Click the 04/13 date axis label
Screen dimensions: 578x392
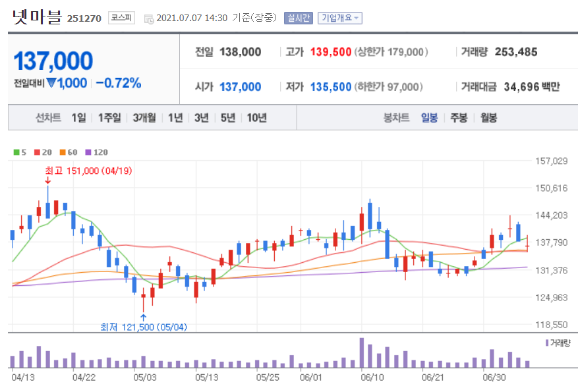(23, 378)
